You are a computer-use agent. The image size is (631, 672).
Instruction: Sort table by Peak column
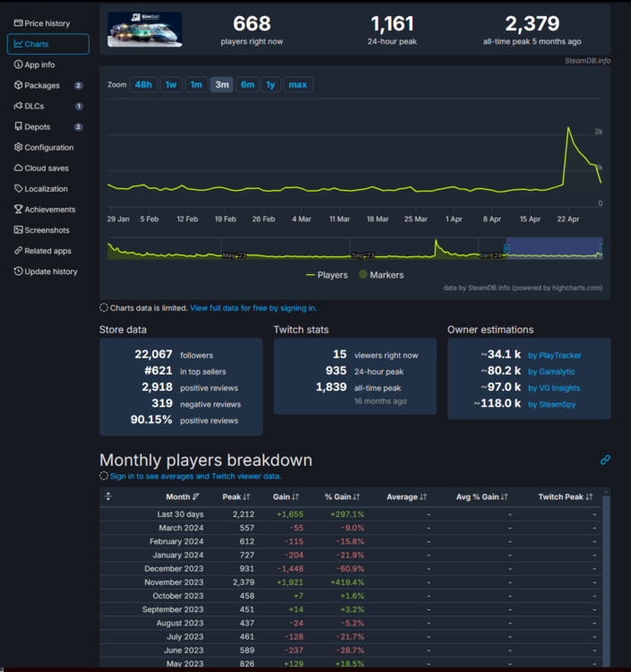click(238, 496)
